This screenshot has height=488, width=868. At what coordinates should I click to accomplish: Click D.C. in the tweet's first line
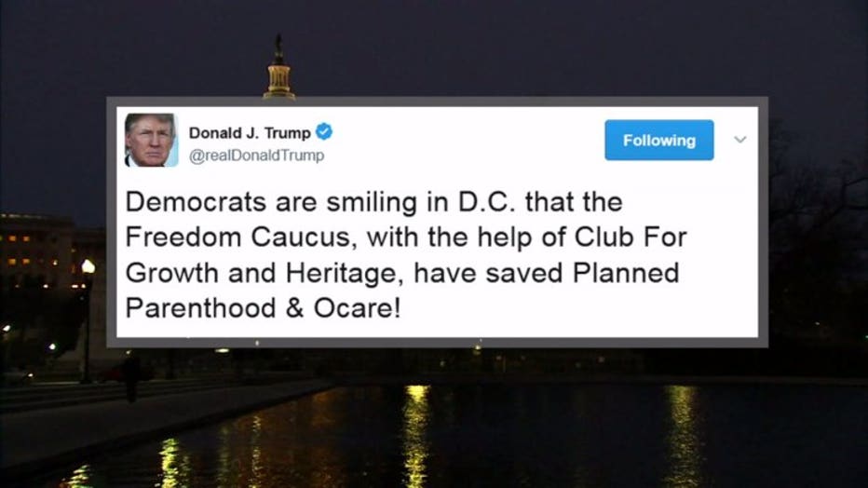pos(486,201)
